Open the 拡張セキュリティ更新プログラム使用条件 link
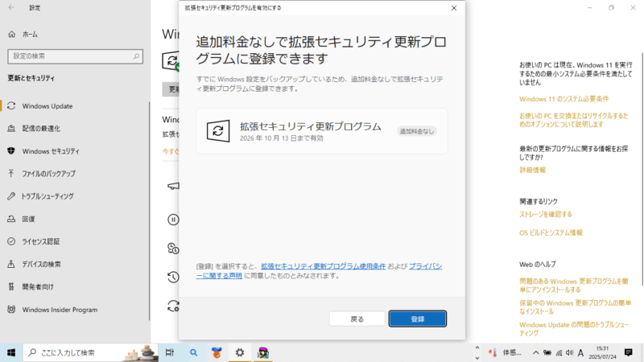644x362 pixels. coord(324,266)
